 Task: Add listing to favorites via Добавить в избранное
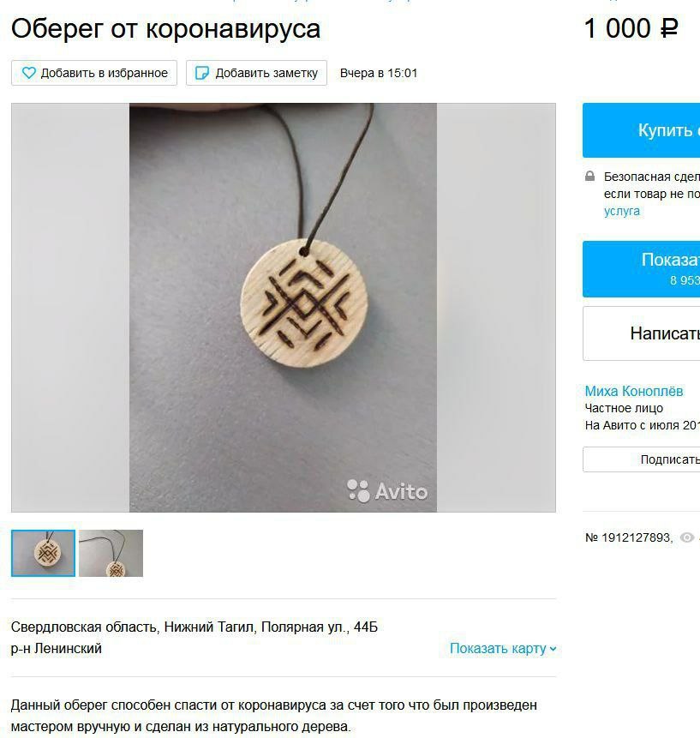(94, 73)
